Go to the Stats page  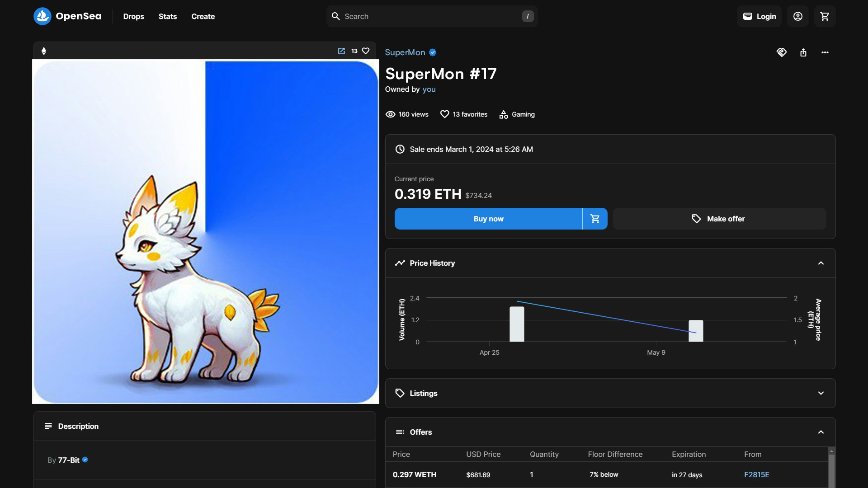[x=167, y=16]
